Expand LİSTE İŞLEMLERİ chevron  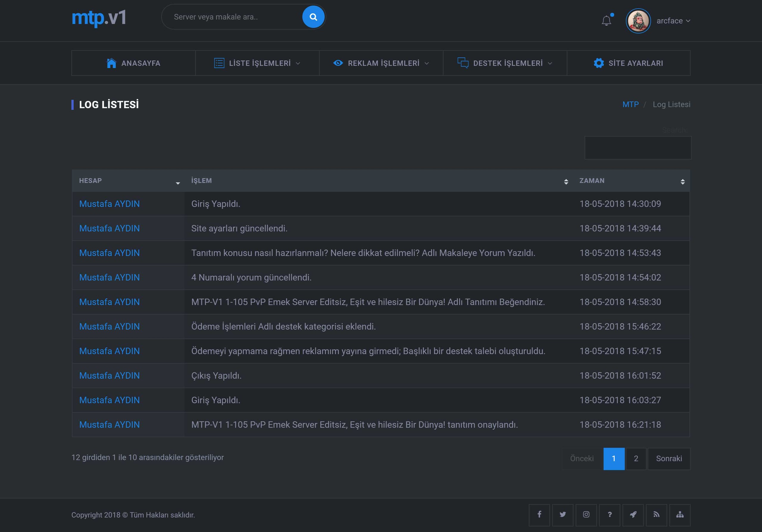pyautogui.click(x=298, y=63)
